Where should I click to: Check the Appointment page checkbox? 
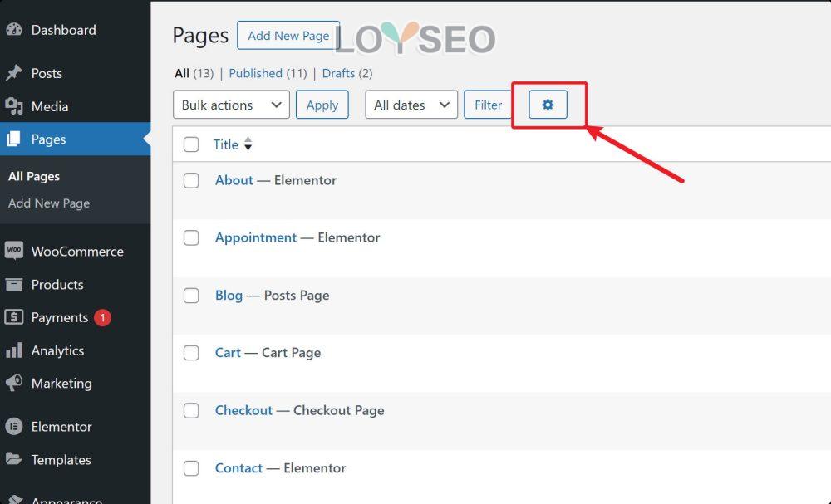(x=191, y=237)
